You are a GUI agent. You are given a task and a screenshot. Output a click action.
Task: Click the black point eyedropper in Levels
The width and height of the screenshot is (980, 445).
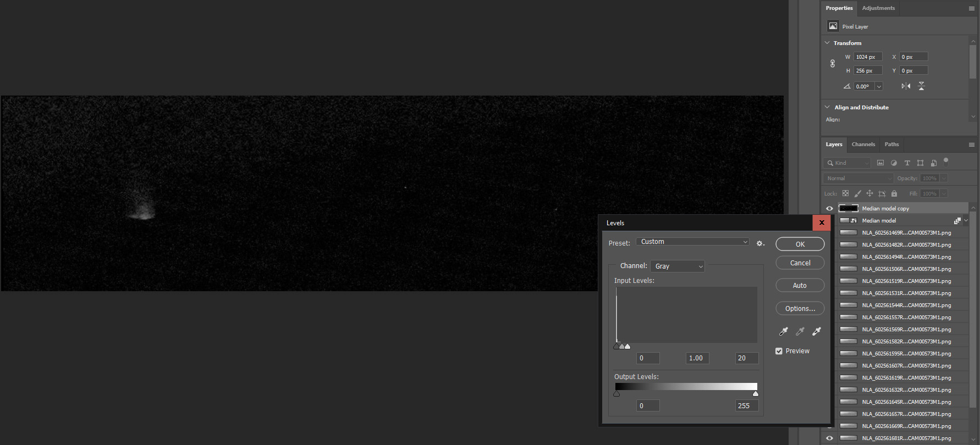pyautogui.click(x=784, y=331)
